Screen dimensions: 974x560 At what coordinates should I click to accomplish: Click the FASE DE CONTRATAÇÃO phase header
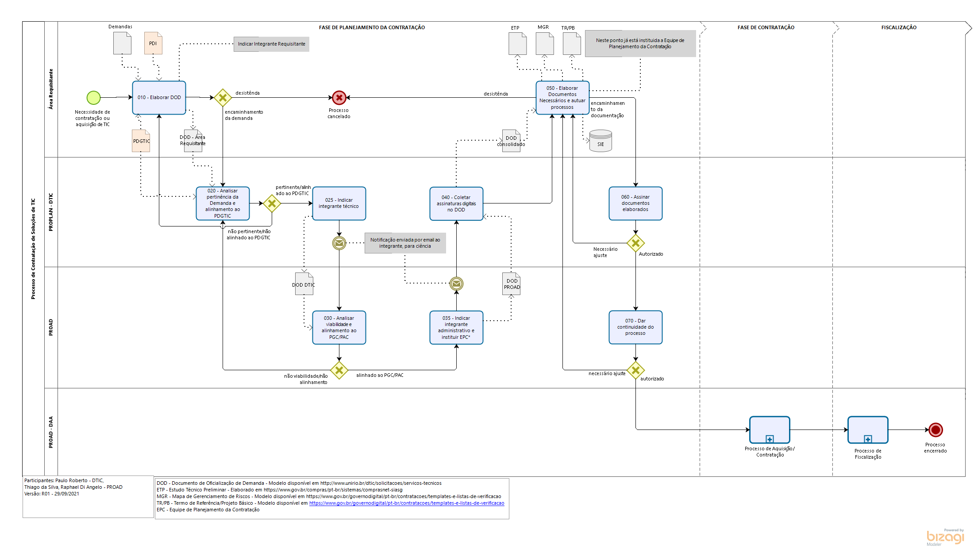[766, 27]
